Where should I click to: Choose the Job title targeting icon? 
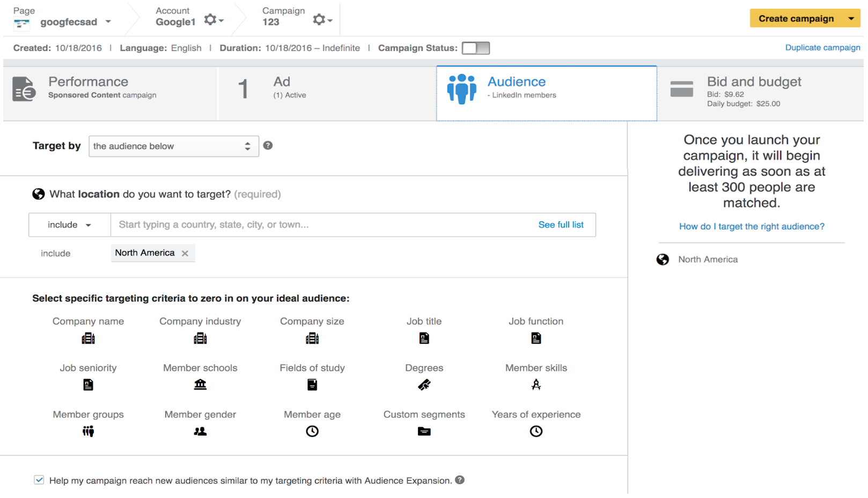(x=424, y=338)
